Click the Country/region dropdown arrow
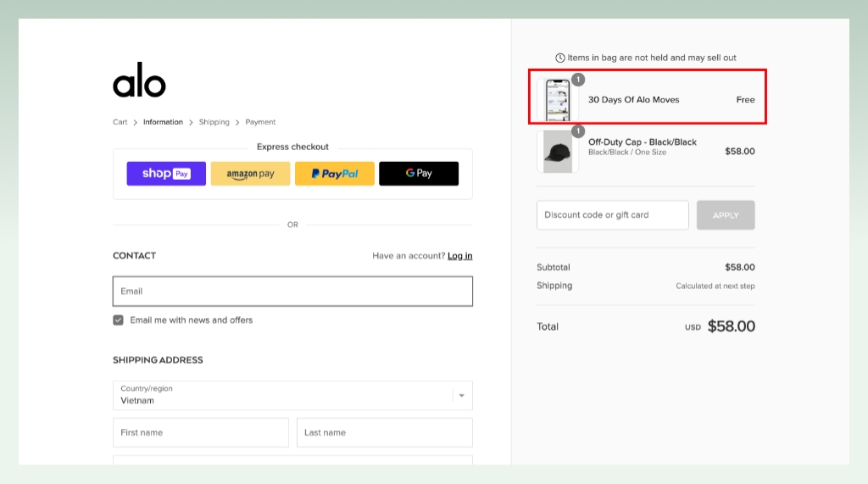 click(x=462, y=395)
